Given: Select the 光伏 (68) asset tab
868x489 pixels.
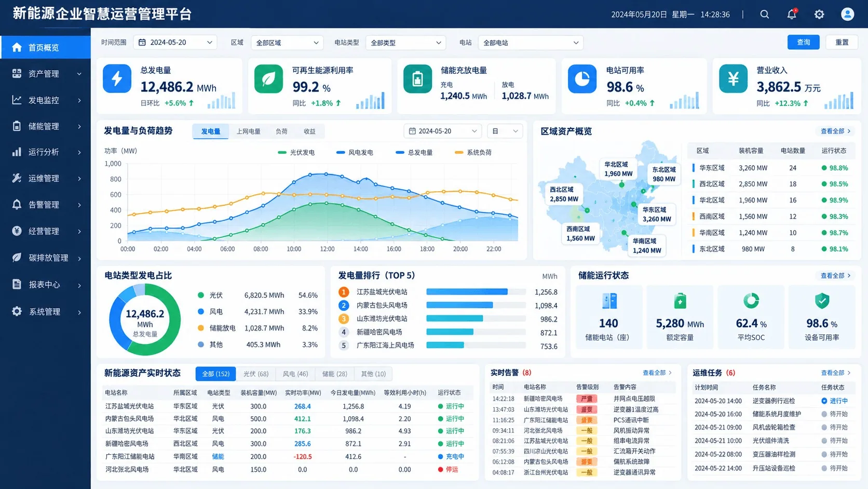Looking at the screenshot, I should pos(256,374).
